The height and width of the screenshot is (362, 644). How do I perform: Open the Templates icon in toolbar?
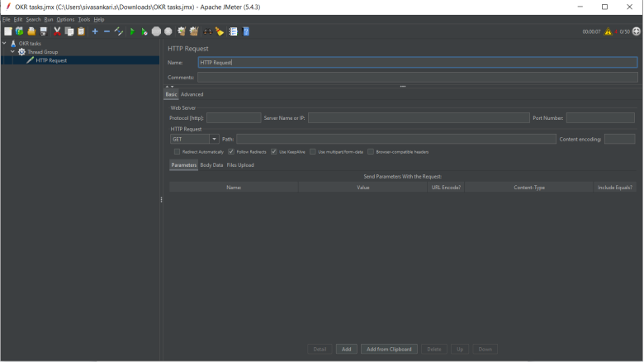19,31
